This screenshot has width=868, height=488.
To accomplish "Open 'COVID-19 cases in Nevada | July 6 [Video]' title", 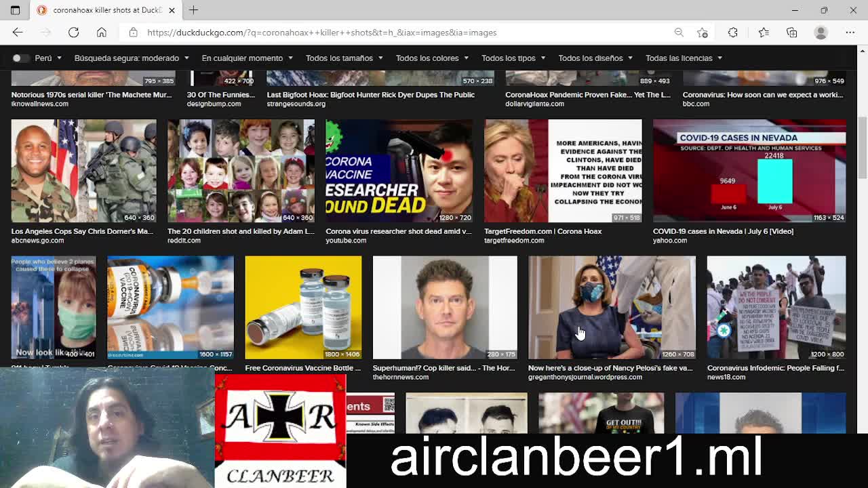I will point(723,231).
